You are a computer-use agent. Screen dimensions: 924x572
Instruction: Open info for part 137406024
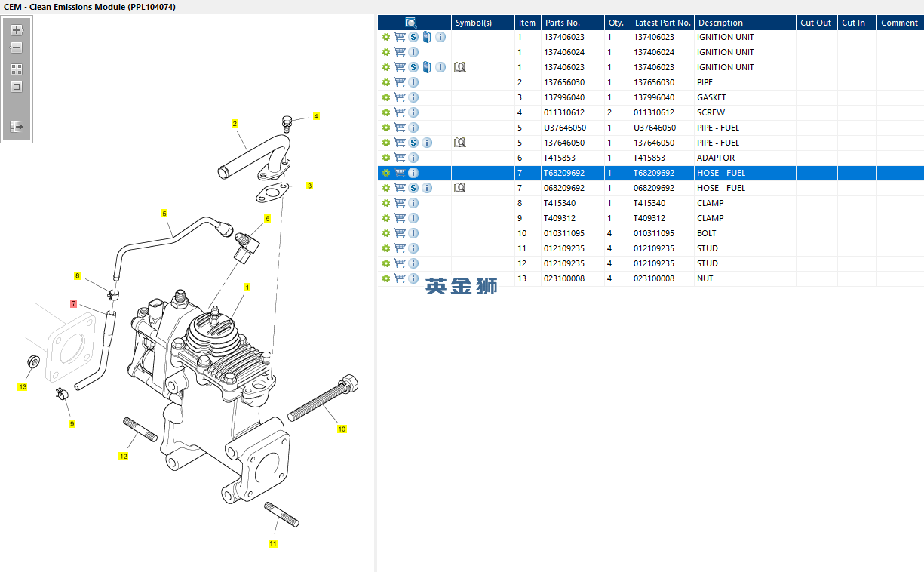pos(413,52)
